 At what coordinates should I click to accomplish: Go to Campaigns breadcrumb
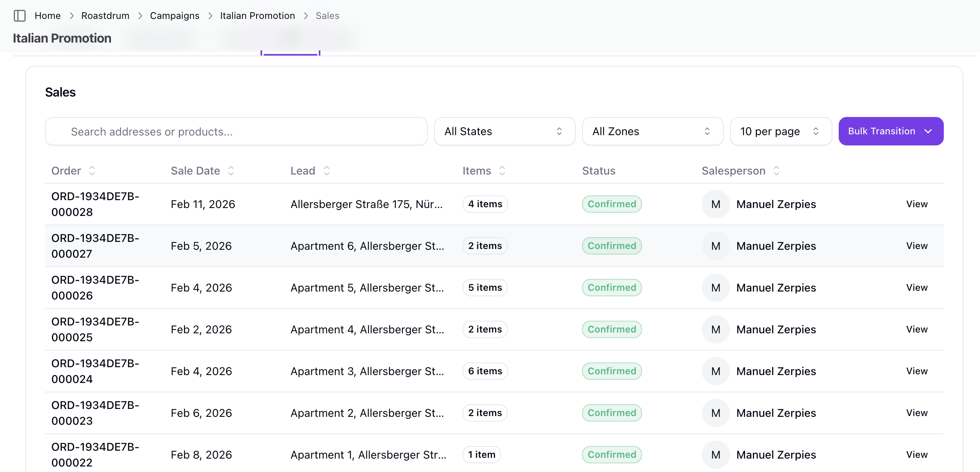(x=174, y=16)
